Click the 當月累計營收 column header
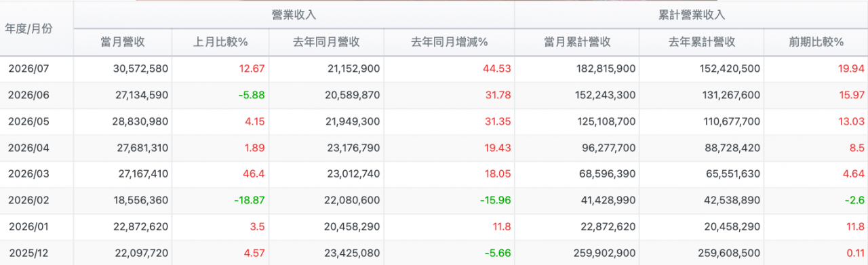The image size is (868, 265). pos(577,42)
